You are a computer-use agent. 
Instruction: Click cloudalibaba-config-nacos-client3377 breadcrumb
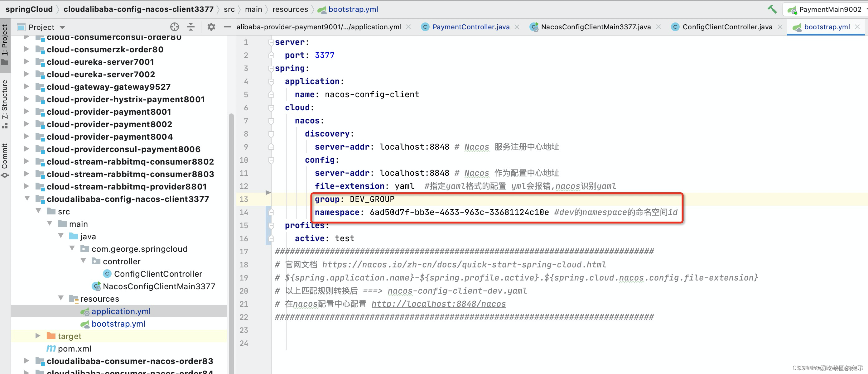point(138,9)
